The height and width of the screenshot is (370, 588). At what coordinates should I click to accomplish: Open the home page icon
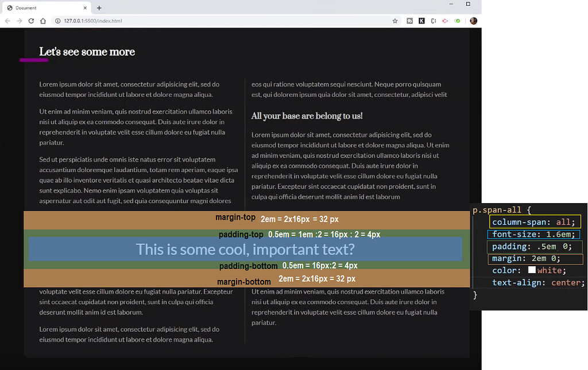pyautogui.click(x=43, y=20)
